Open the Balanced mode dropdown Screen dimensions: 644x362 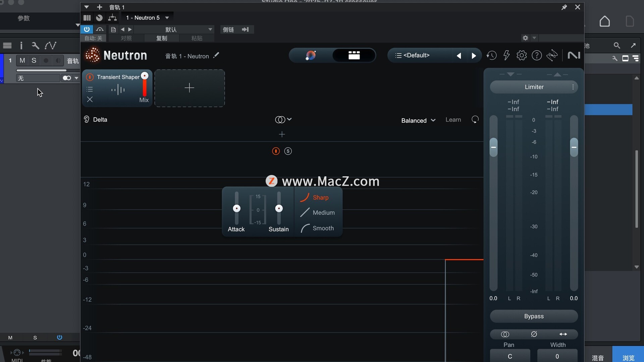[418, 121]
